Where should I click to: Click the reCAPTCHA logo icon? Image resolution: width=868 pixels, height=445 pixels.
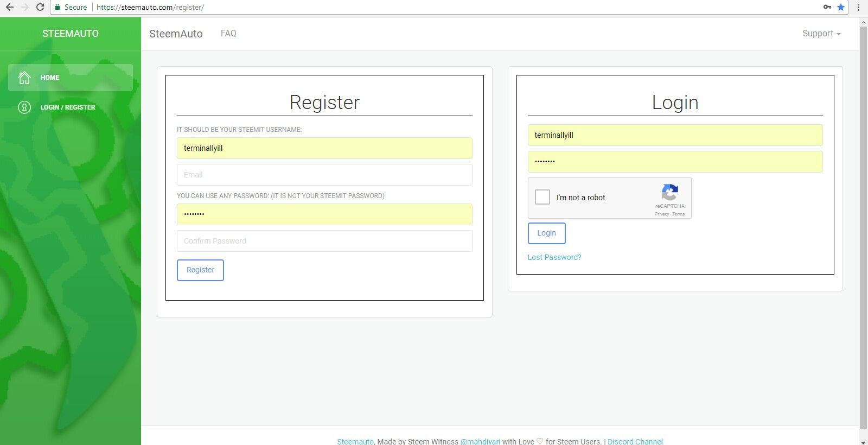[x=670, y=192]
